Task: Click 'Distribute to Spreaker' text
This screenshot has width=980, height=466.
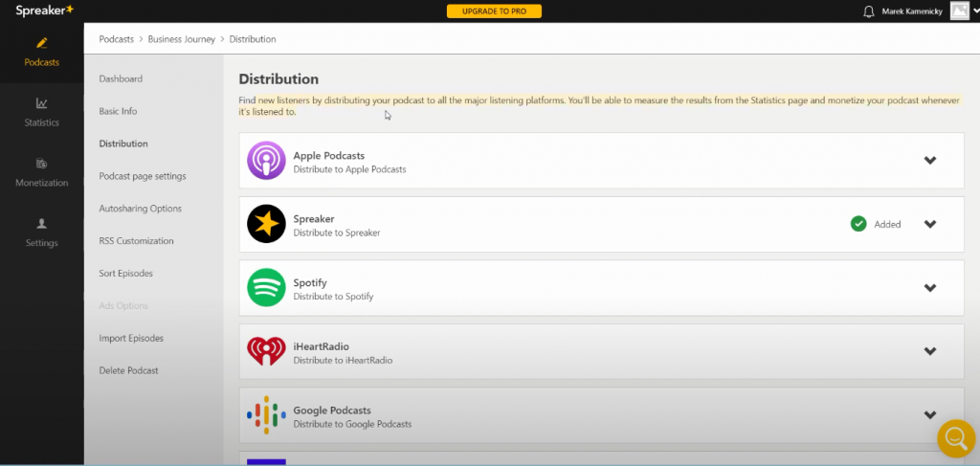Action: click(337, 233)
